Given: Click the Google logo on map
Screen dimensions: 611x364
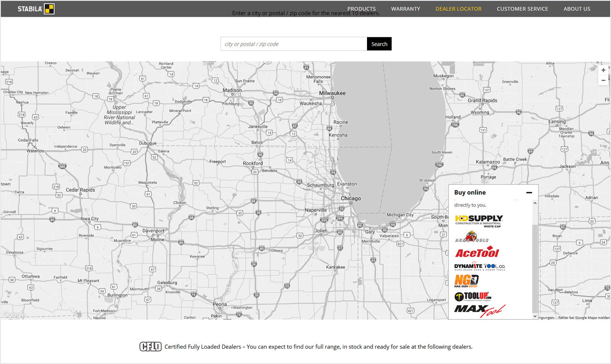Looking at the screenshot, I should (14, 315).
